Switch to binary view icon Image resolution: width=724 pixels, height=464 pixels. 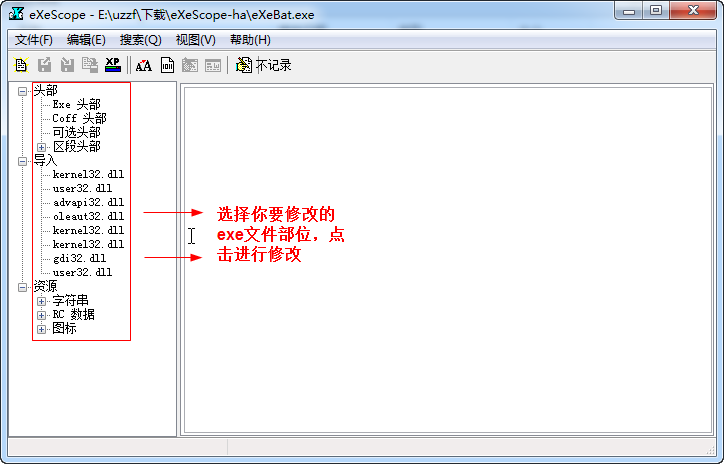(167, 66)
